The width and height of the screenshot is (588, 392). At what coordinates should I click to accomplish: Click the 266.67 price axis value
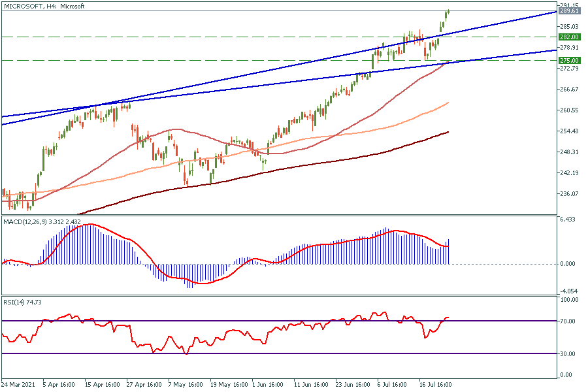570,90
